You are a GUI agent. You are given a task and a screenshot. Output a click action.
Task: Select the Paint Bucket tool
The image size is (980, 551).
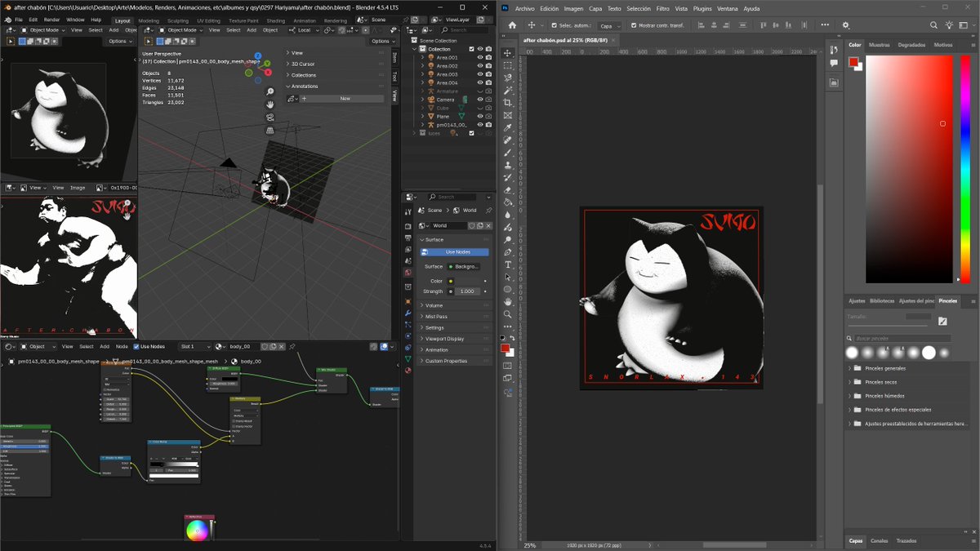(x=508, y=202)
